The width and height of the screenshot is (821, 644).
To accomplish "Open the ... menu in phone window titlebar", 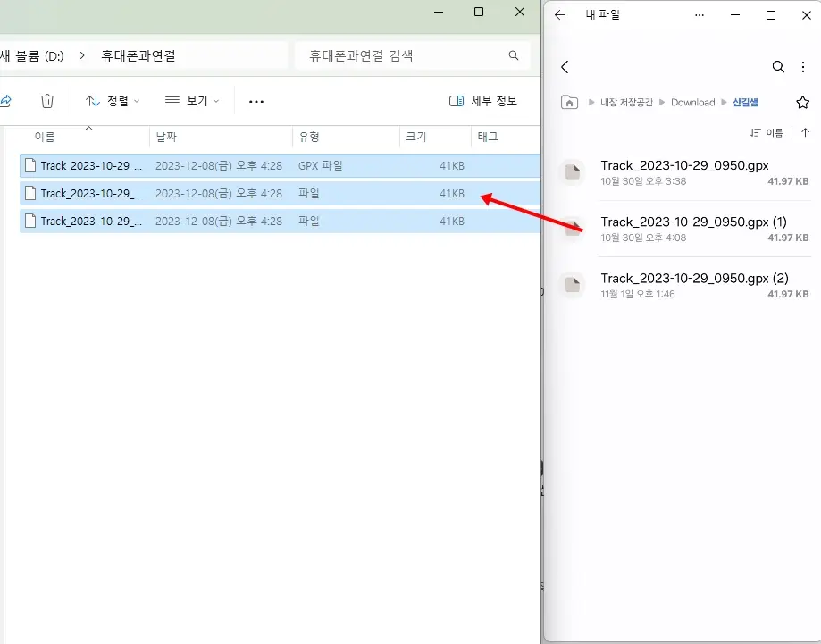I will point(699,14).
